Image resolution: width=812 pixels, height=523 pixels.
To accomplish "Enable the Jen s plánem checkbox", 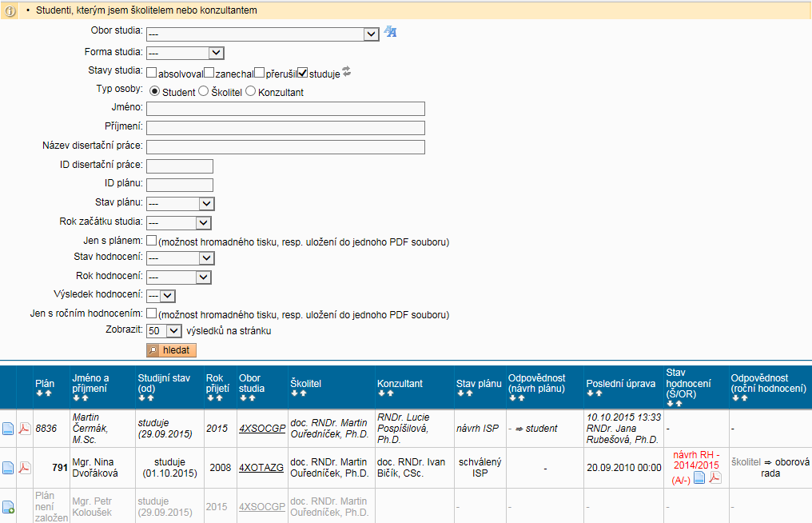I will point(152,241).
